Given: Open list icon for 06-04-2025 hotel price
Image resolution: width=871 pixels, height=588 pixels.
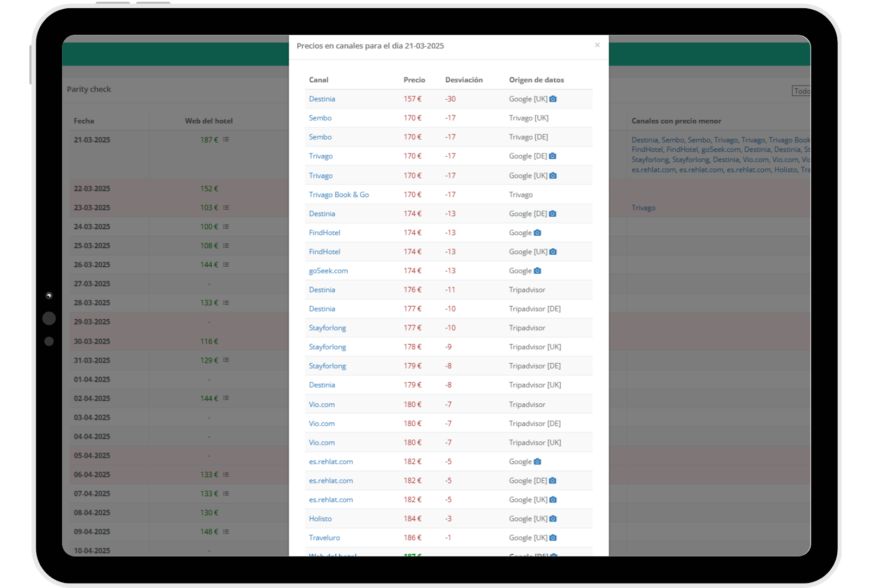Looking at the screenshot, I should [226, 475].
